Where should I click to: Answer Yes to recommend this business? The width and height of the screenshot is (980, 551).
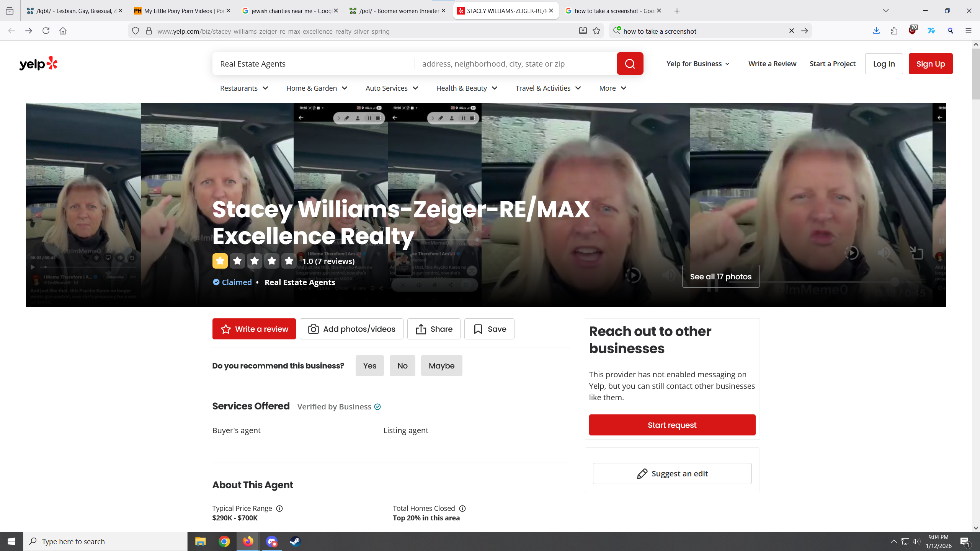(369, 366)
